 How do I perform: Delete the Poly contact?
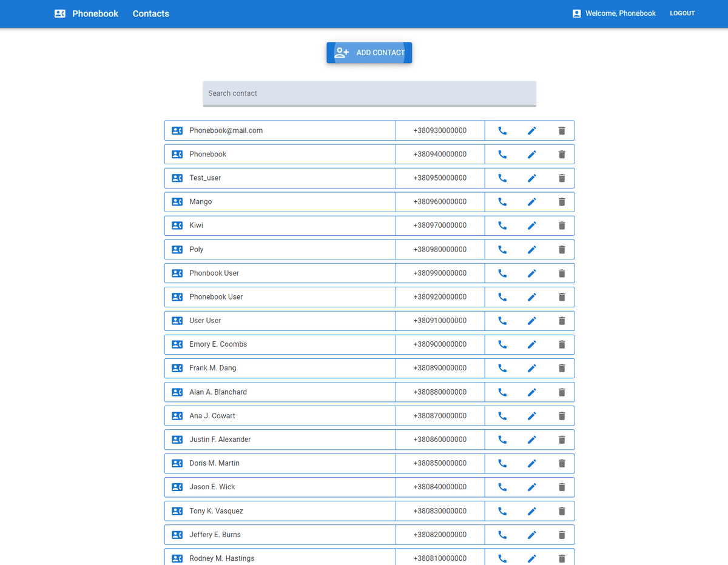tap(562, 249)
